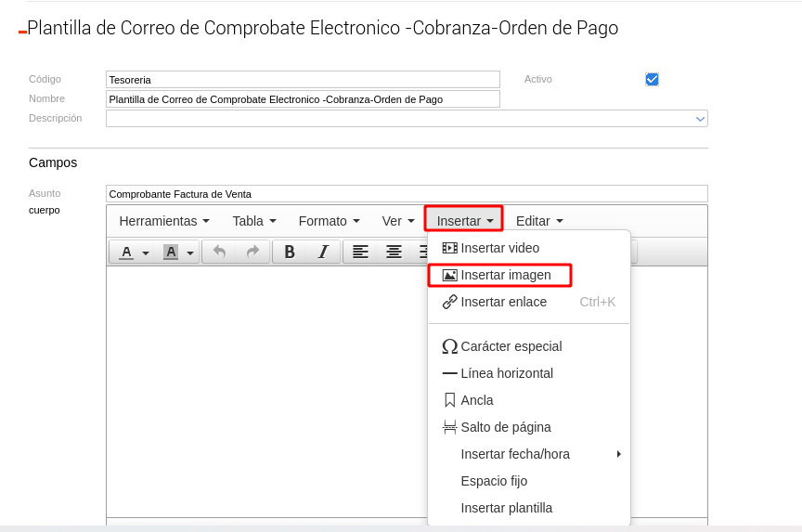Screen dimensions: 802x532
Task: Open the Ver menu
Action: (x=398, y=221)
